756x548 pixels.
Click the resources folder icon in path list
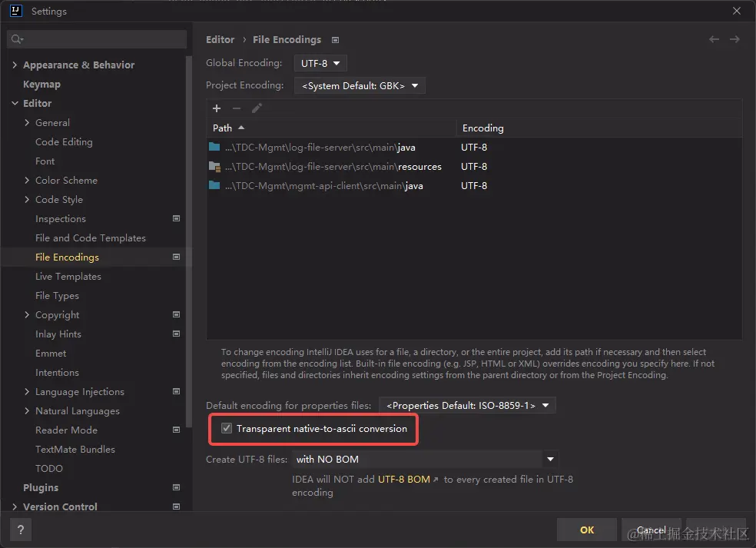(x=214, y=166)
